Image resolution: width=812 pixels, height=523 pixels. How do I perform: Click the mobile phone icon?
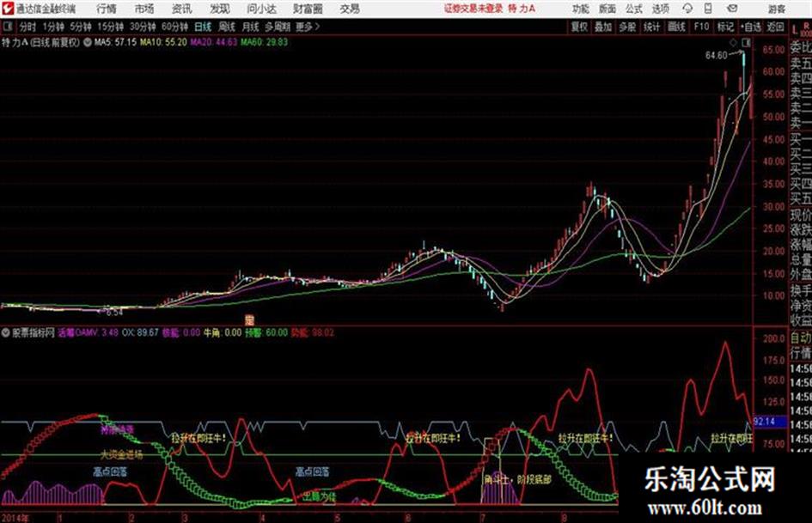pos(708,9)
